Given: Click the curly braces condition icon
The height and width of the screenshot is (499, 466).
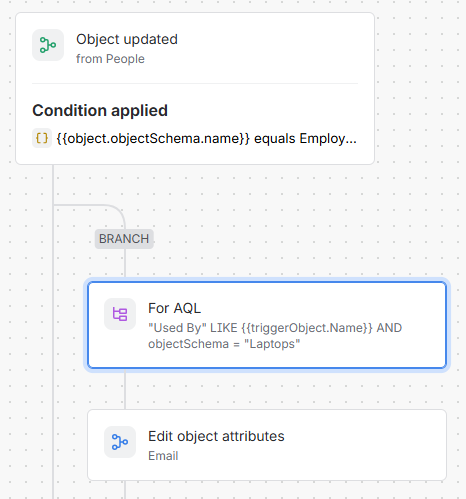Looking at the screenshot, I should (x=42, y=138).
